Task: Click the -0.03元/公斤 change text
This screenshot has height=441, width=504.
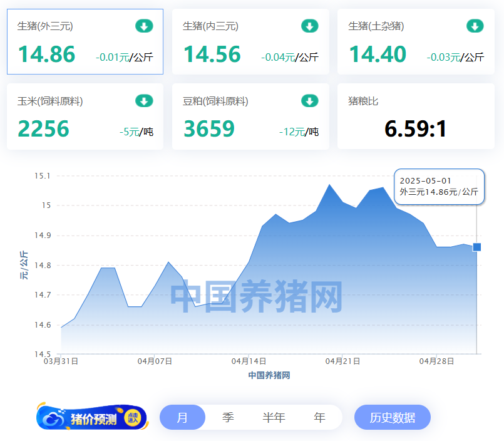Action: click(455, 57)
